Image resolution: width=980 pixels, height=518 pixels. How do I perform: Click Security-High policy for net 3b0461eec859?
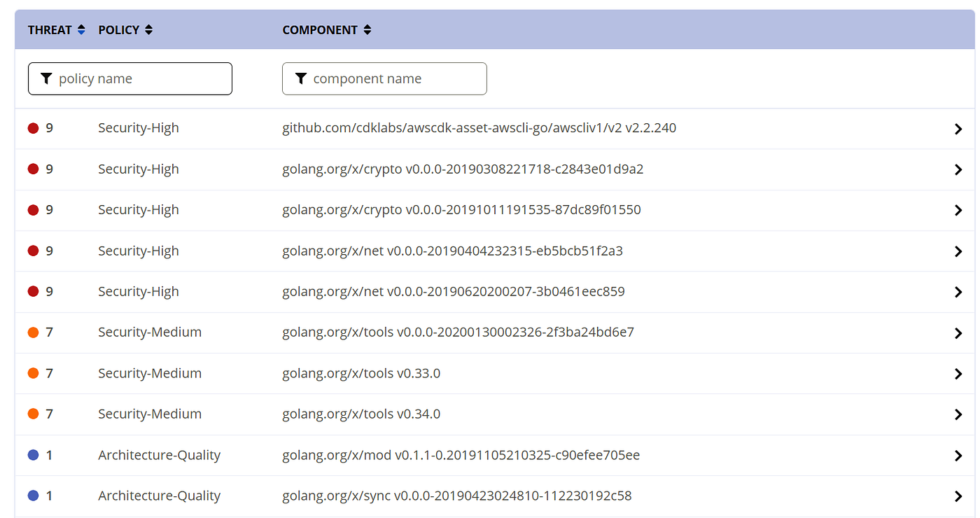pos(139,291)
